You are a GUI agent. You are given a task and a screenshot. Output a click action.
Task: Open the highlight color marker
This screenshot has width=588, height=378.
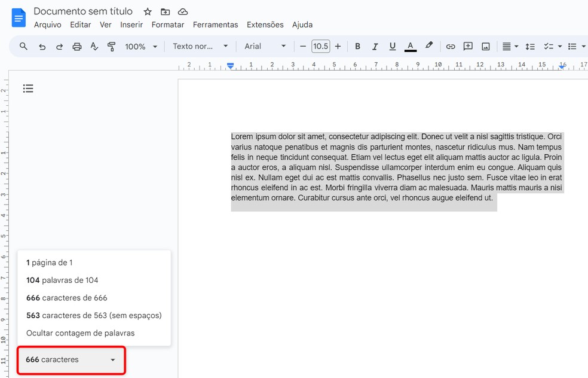(429, 46)
